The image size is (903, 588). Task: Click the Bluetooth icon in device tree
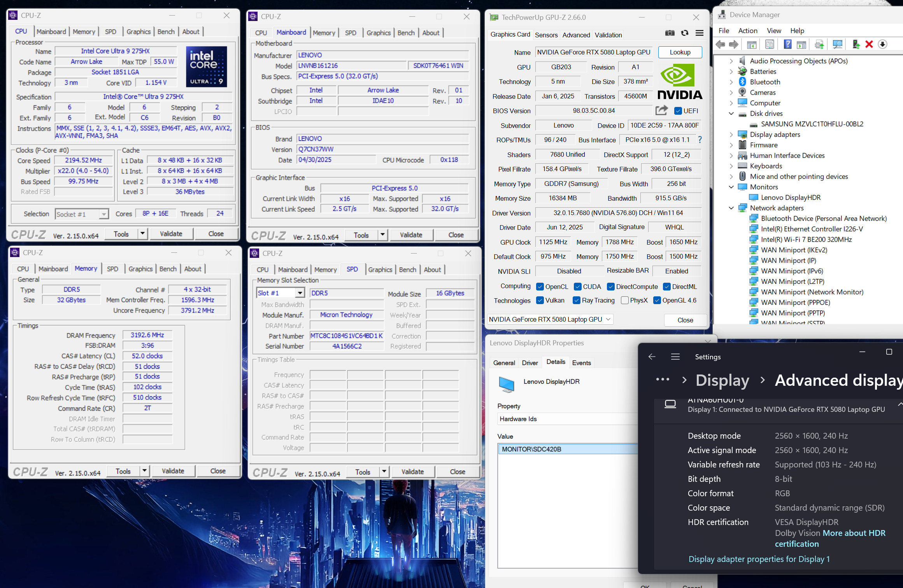click(742, 82)
